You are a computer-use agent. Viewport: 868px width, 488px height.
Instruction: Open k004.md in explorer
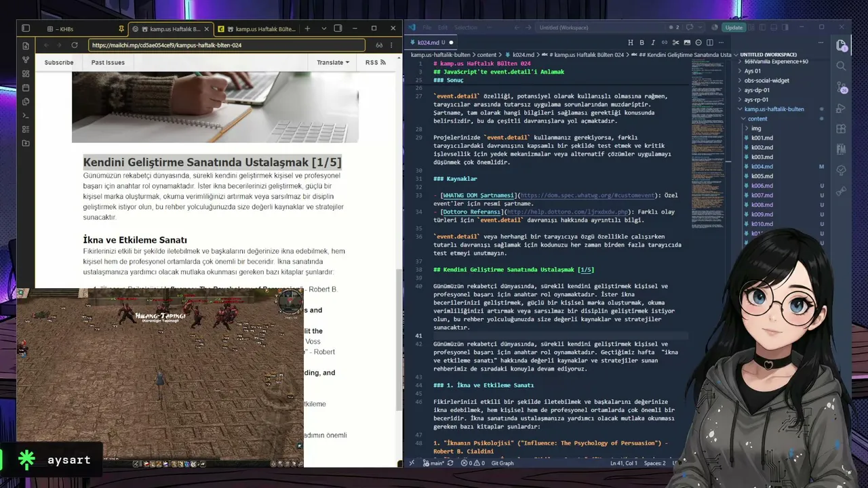tap(762, 166)
